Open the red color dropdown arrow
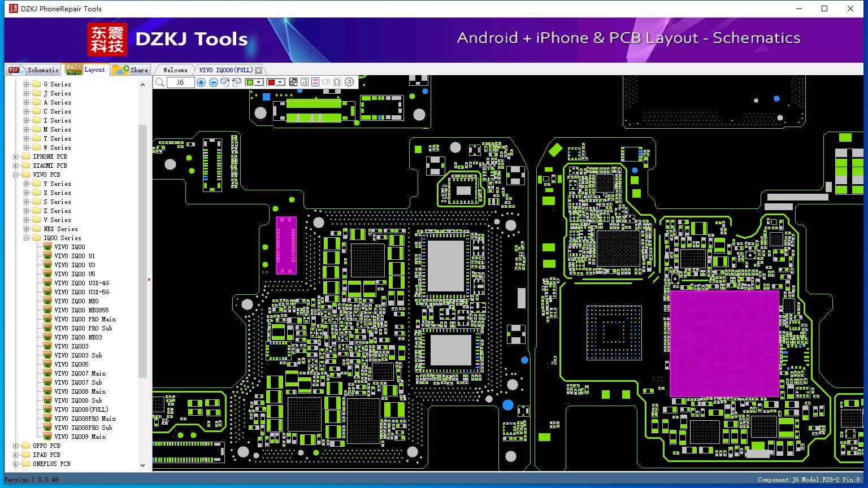 tap(280, 82)
